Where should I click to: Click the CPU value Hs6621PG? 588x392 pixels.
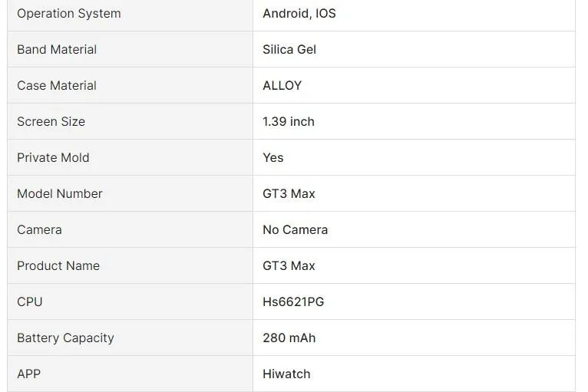pyautogui.click(x=293, y=302)
